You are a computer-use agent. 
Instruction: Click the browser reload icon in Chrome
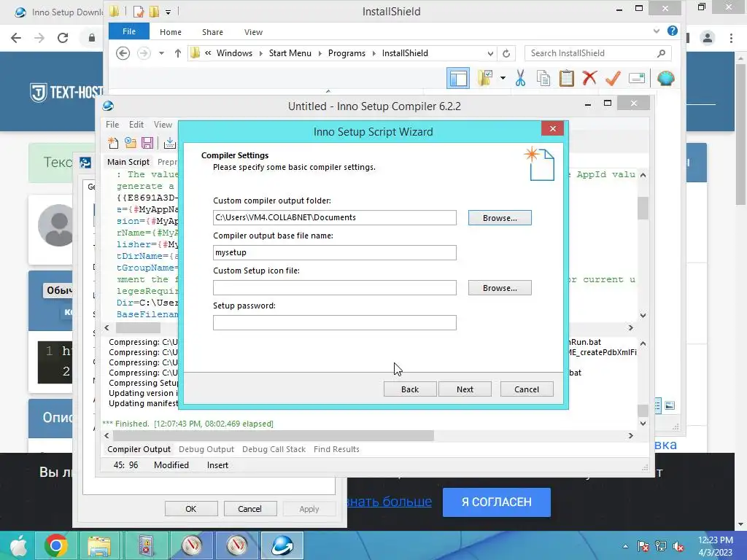click(63, 38)
